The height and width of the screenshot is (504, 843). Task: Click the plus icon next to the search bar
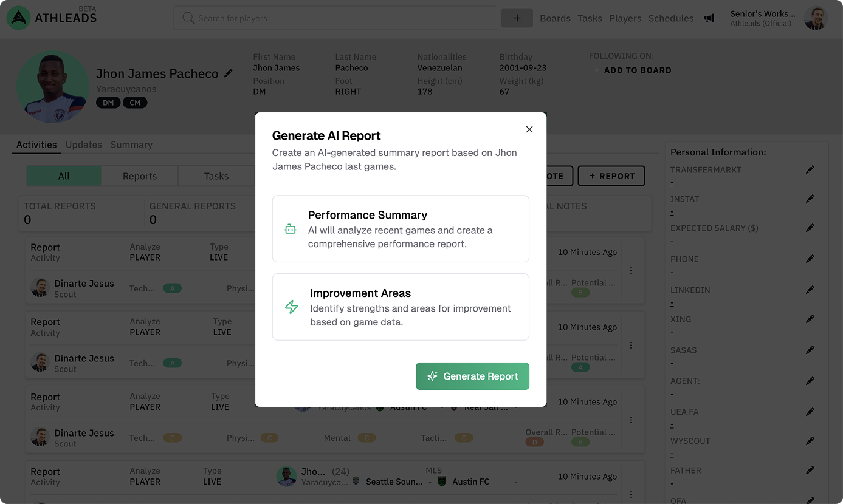click(x=517, y=18)
